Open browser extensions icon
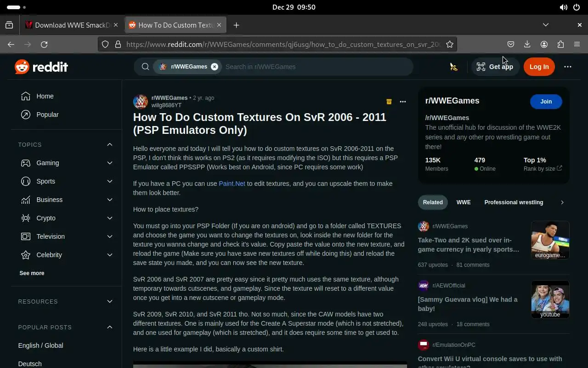 pyautogui.click(x=560, y=44)
